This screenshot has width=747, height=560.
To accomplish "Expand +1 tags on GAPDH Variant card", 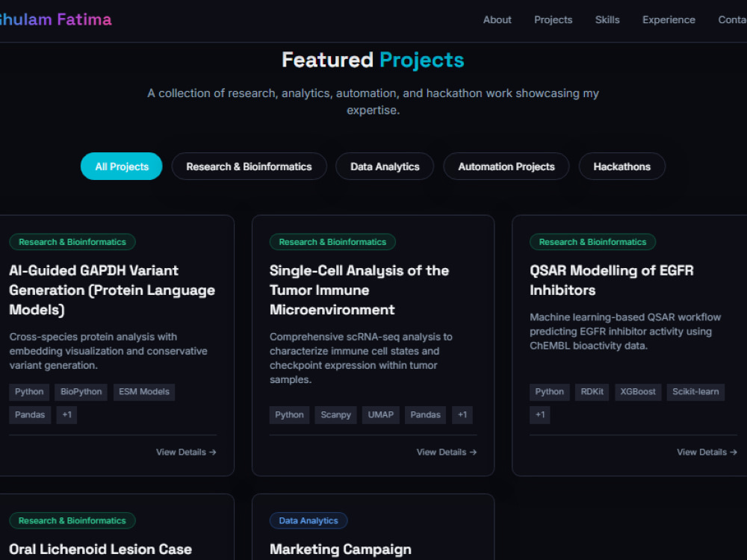I will tap(66, 414).
